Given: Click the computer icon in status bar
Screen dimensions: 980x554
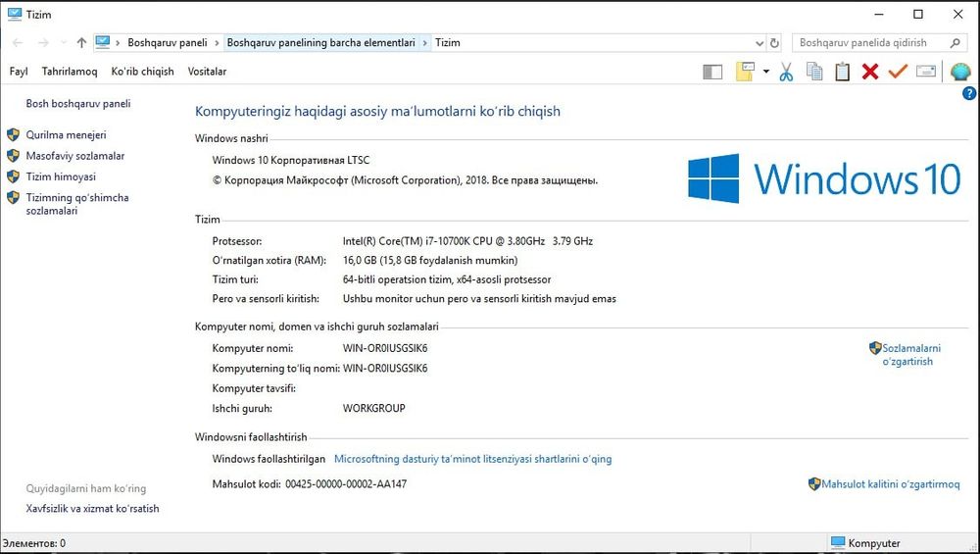Looking at the screenshot, I should [838, 543].
